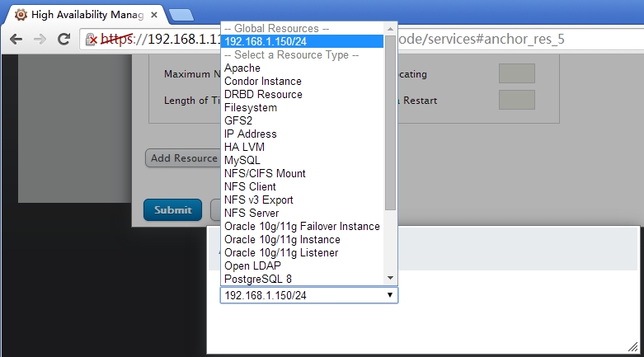
Task: Choose the Oracle 10g/11g Listener option
Action: pyautogui.click(x=282, y=252)
